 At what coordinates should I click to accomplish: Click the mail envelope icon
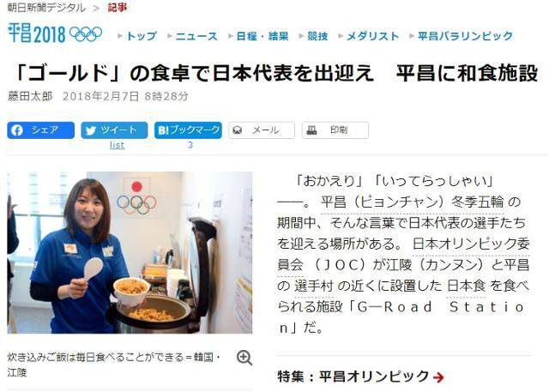238,130
